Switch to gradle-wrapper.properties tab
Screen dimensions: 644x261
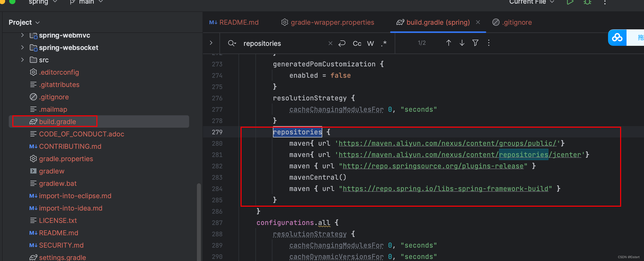click(327, 22)
